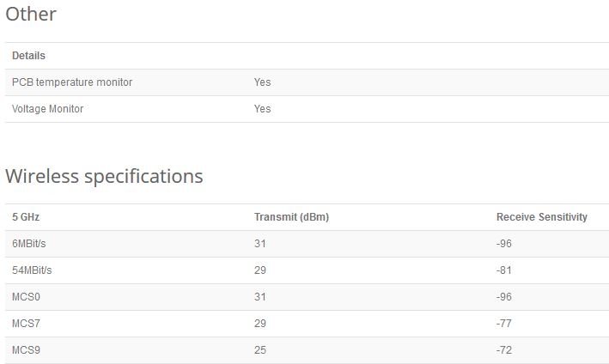Select the Voltage Monitor row label
Screen dimensions: 609x364
click(48, 109)
